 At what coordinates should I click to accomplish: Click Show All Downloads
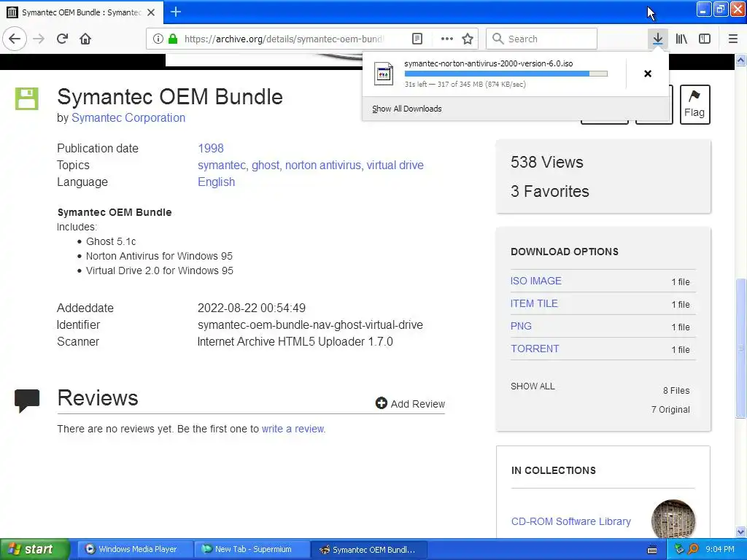(x=407, y=109)
